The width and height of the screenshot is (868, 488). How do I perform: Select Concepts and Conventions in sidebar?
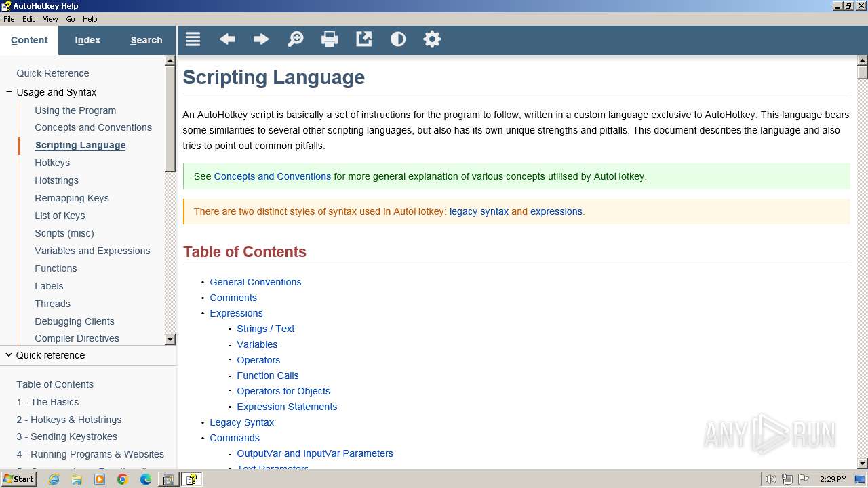(94, 127)
